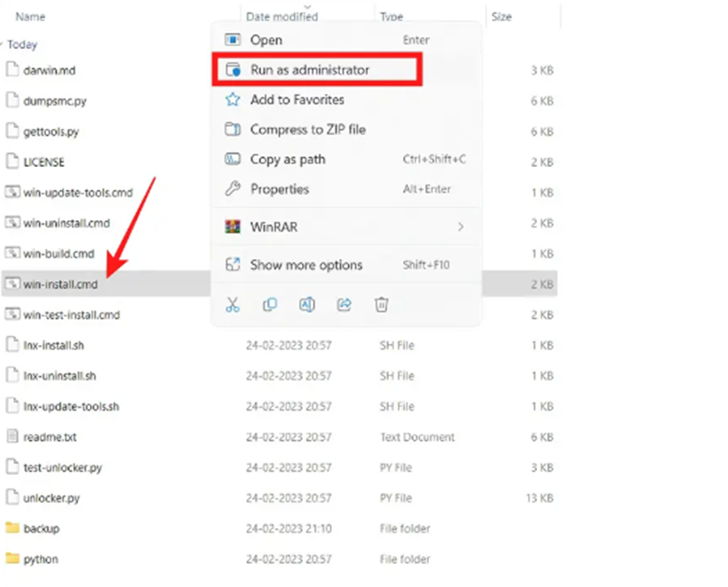Click the Copy icon in context menu
This screenshot has height=587, width=728.
coord(270,305)
